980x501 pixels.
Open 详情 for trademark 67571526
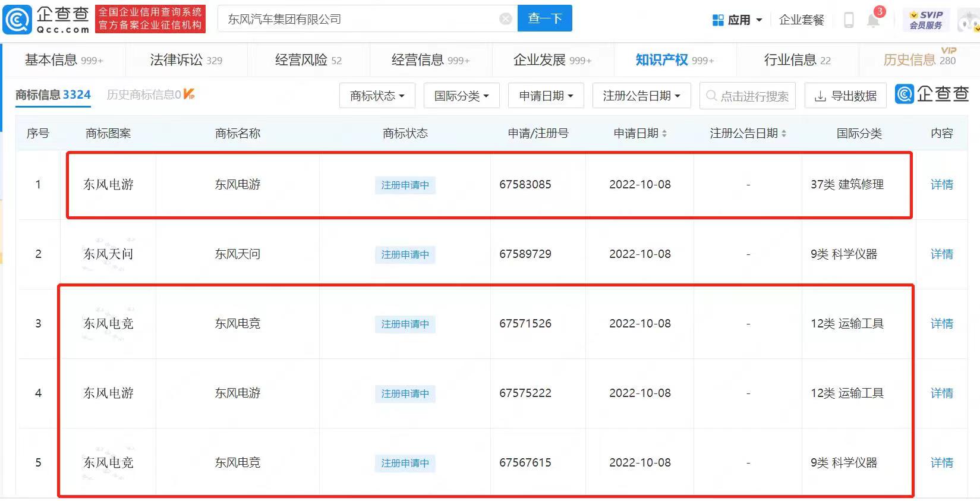[942, 324]
